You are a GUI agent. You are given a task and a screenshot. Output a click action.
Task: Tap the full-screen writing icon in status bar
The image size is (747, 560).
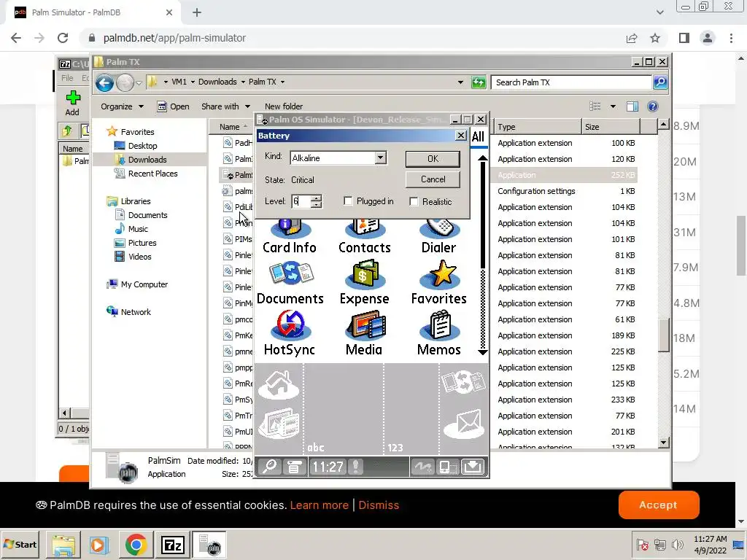423,467
